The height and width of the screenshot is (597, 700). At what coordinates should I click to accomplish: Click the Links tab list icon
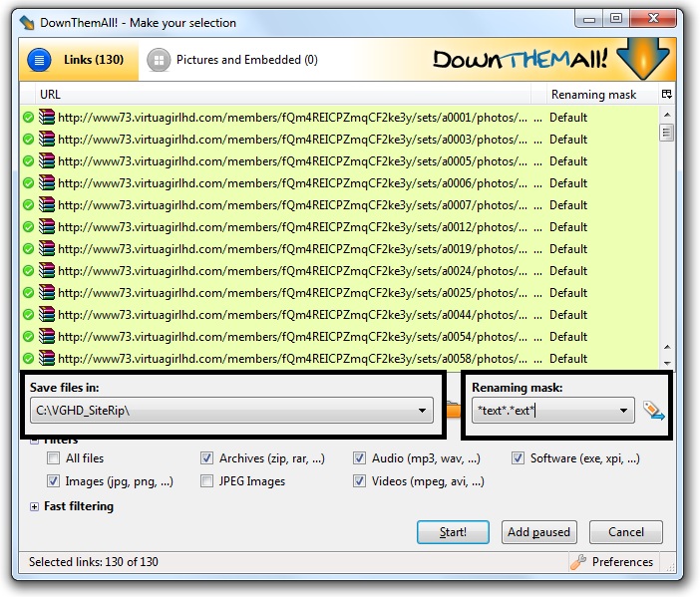click(39, 60)
